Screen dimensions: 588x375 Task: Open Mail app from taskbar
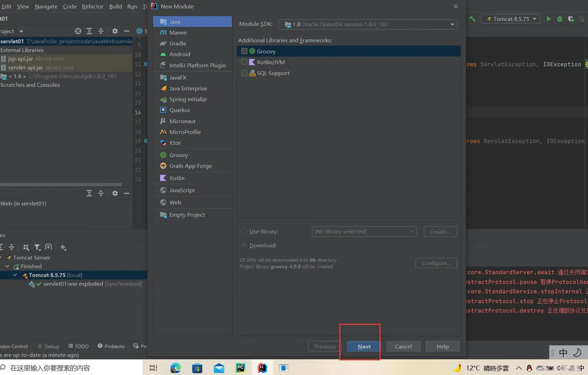click(x=219, y=368)
